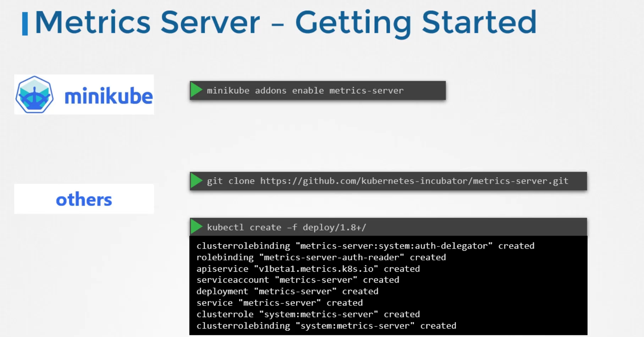Screen dimensions: 644x337
Task: Click the "kubectl create -f deploy/1.8+/" command text
Action: coord(286,227)
